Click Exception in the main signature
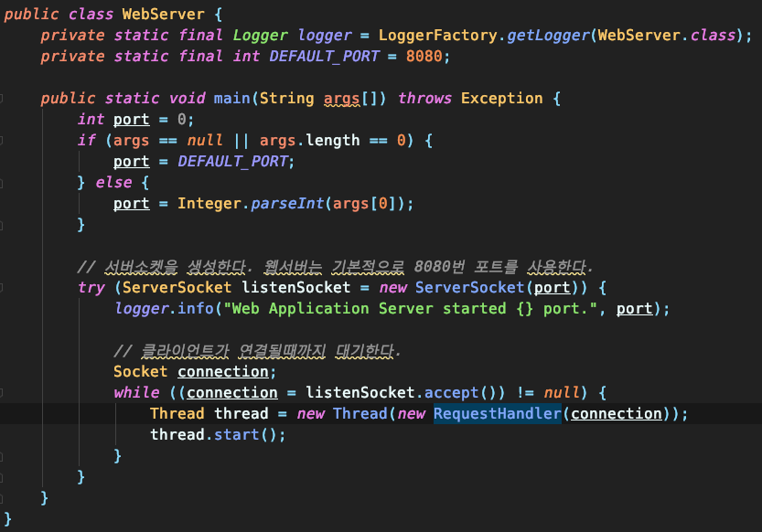 (501, 99)
